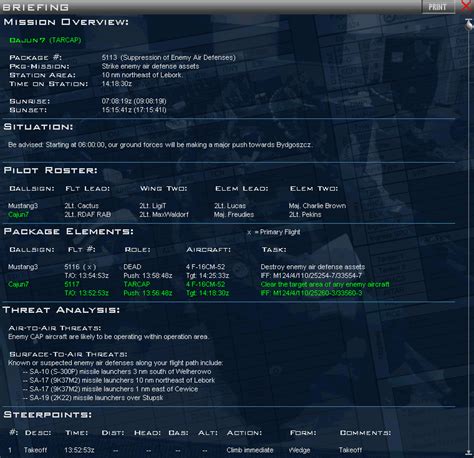
Task: Select the 'Cajun7 (TARCAP)' mission title
Action: coord(45,40)
